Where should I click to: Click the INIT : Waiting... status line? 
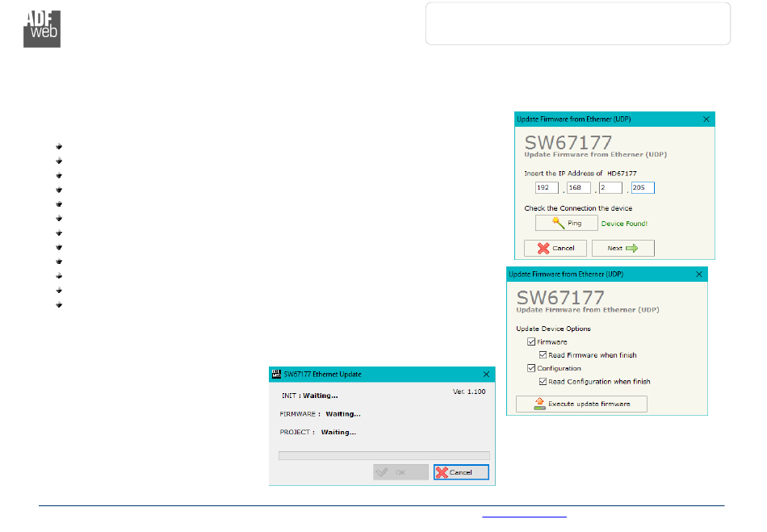pyautogui.click(x=310, y=396)
